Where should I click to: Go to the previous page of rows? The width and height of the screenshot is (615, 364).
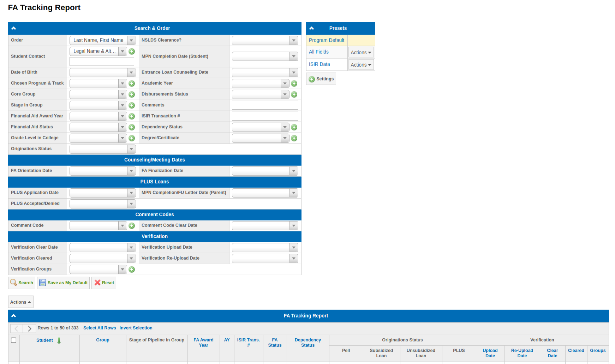pos(17,328)
